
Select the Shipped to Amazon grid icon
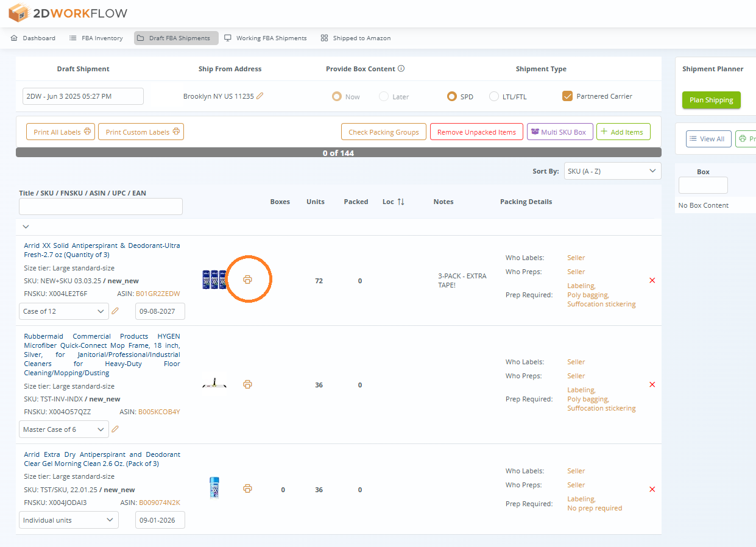point(324,38)
